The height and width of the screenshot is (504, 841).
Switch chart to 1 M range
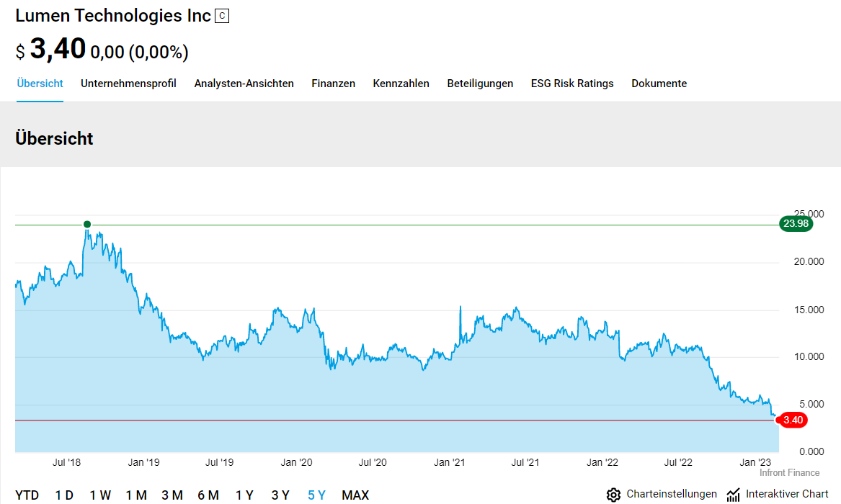click(136, 495)
